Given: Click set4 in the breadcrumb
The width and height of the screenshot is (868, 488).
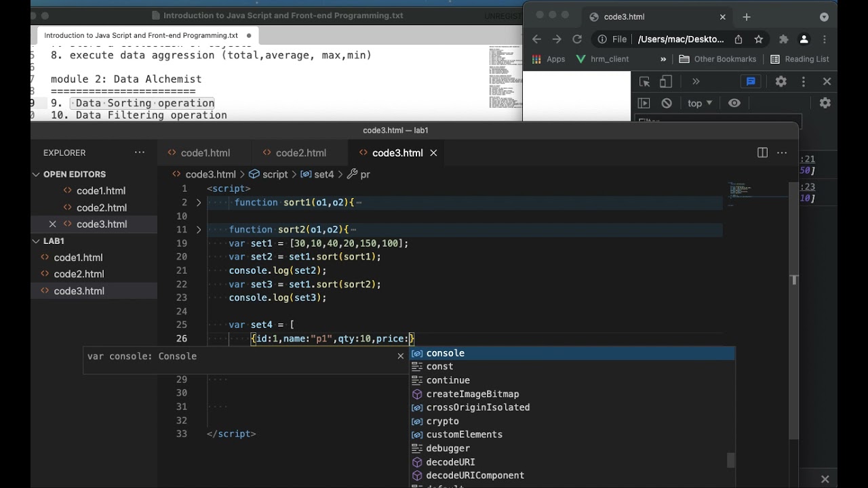Looking at the screenshot, I should (x=323, y=174).
